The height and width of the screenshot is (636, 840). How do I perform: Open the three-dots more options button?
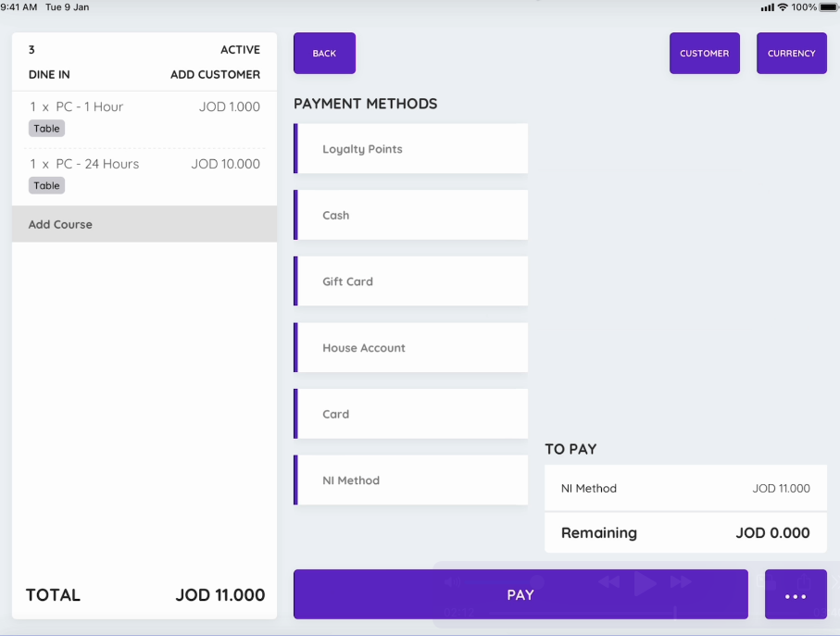click(796, 594)
